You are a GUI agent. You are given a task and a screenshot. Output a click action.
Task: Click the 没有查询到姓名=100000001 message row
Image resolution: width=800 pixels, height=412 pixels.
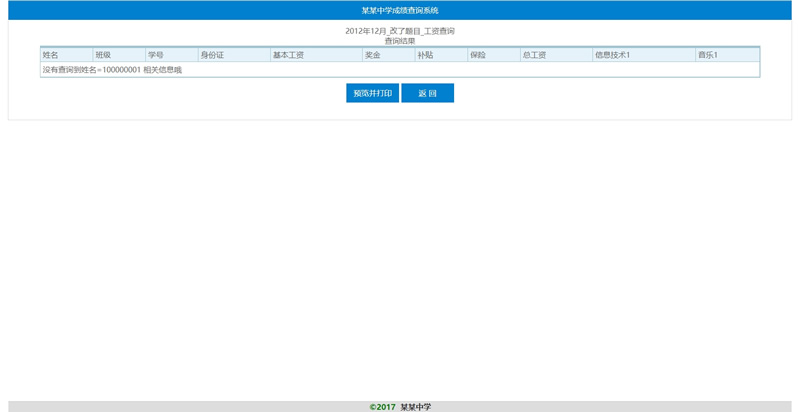pyautogui.click(x=400, y=70)
